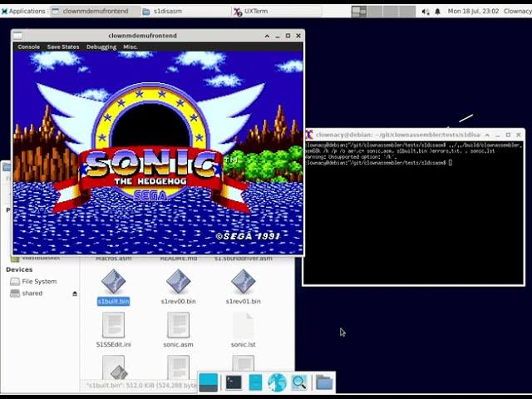Switch to second workspace in pager

375,11
